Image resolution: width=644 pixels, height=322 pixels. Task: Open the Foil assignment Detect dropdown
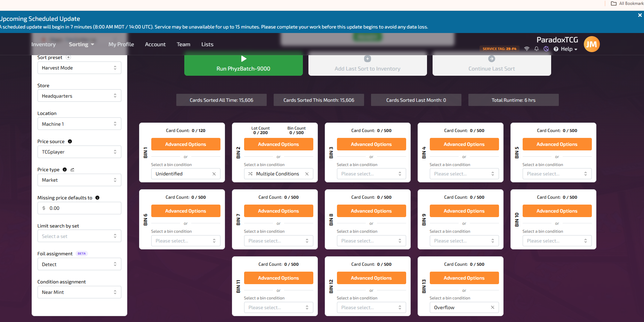[x=79, y=264]
